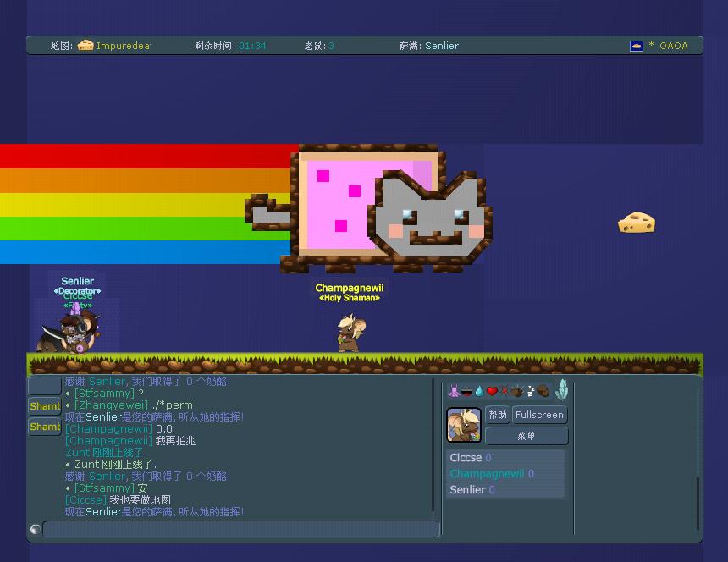The height and width of the screenshot is (562, 728).
Task: Focus the chat message input field
Action: pos(241,529)
